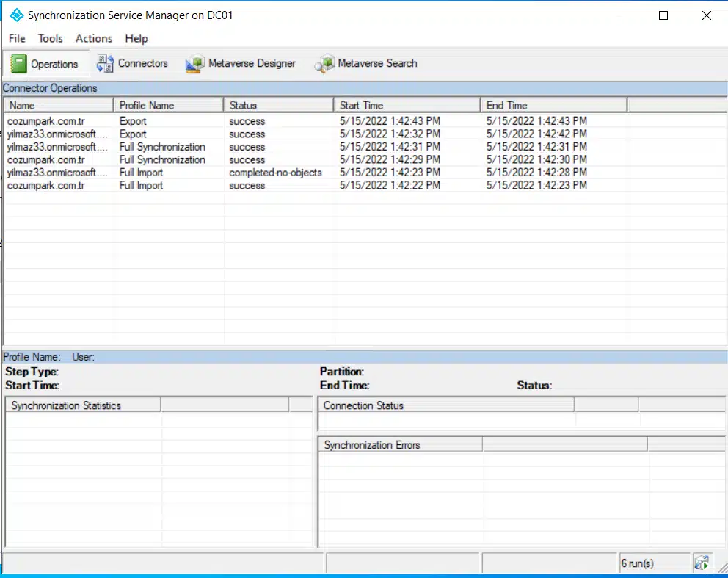
Task: Open Metaverse Designer icon
Action: 194,64
